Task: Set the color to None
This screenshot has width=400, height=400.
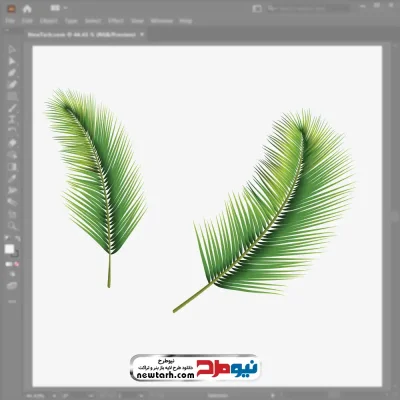Action: (x=17, y=264)
